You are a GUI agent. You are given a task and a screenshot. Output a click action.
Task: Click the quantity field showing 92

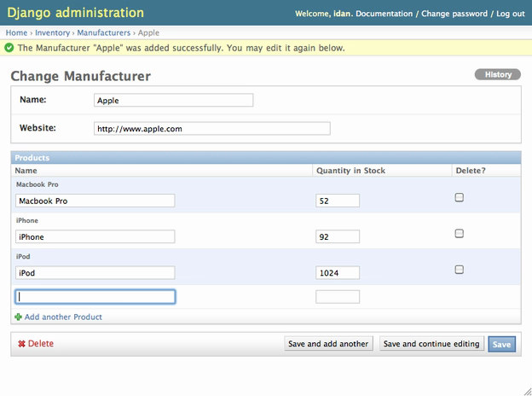338,236
